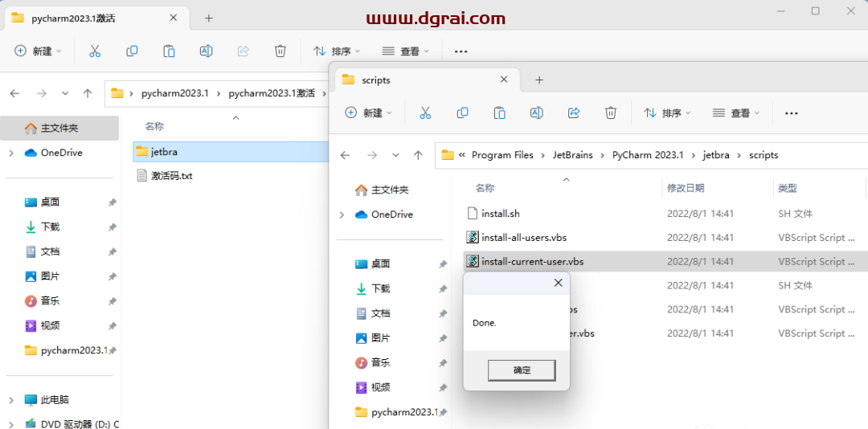Viewport: 868px width, 429px height.
Task: Go back in pycharm2023.1激活 window navigation
Action: point(15,93)
